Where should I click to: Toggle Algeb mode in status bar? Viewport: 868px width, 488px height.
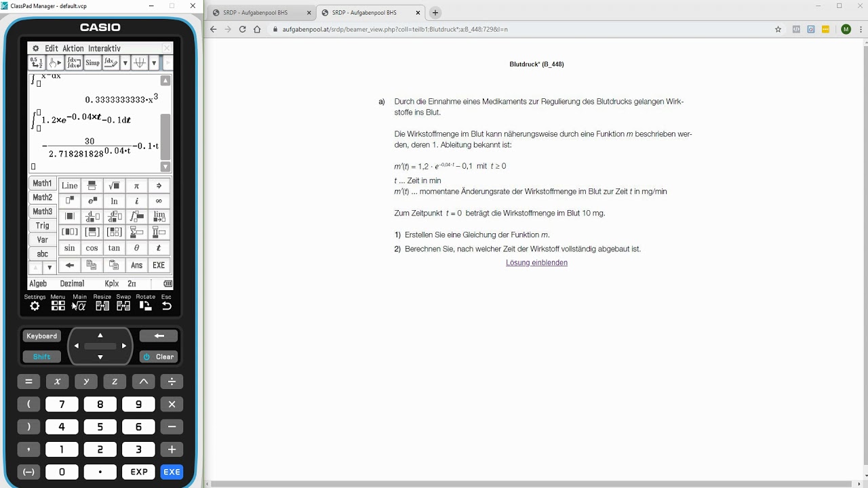click(38, 284)
